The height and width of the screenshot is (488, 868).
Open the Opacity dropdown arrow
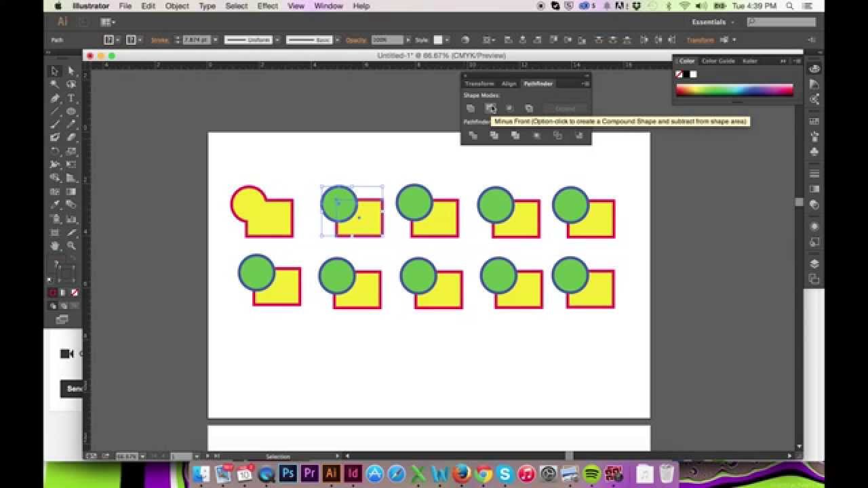point(408,40)
